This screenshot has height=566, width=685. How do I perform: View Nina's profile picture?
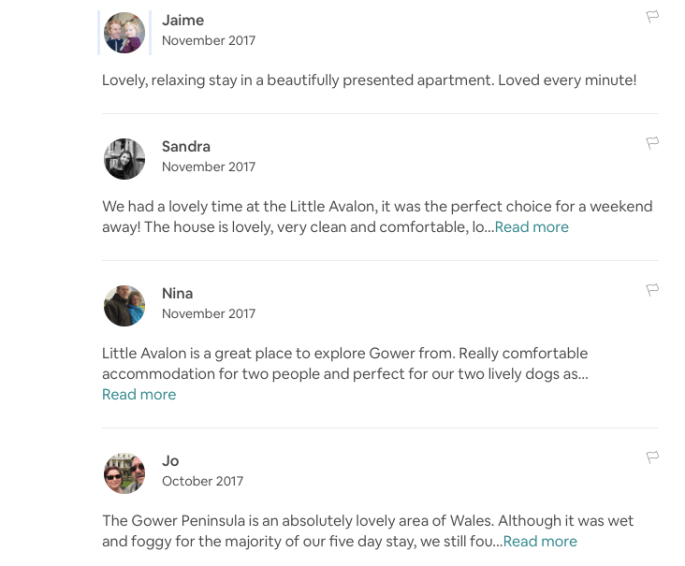124,305
